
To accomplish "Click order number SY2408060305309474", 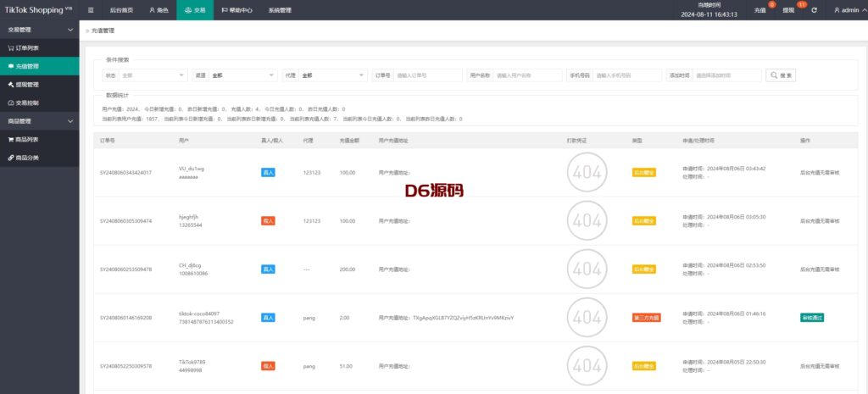I will coord(125,221).
